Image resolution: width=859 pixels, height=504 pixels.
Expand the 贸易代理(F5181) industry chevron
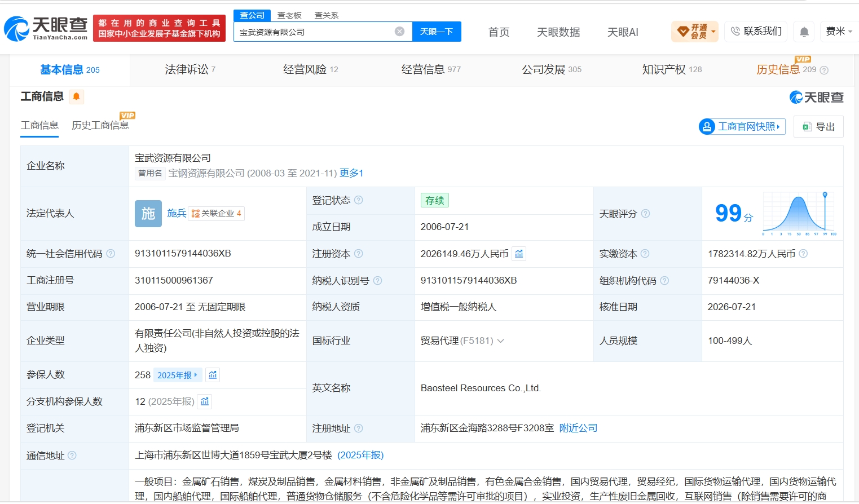click(500, 341)
